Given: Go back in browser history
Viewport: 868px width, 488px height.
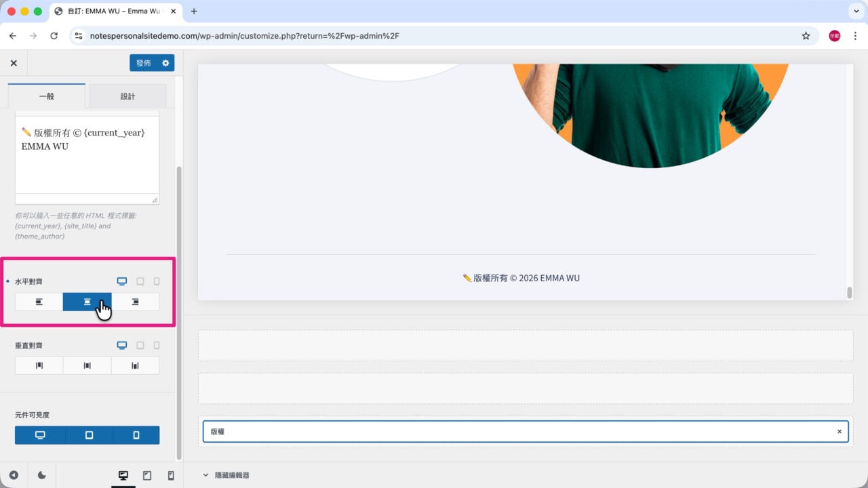Looking at the screenshot, I should click(12, 36).
